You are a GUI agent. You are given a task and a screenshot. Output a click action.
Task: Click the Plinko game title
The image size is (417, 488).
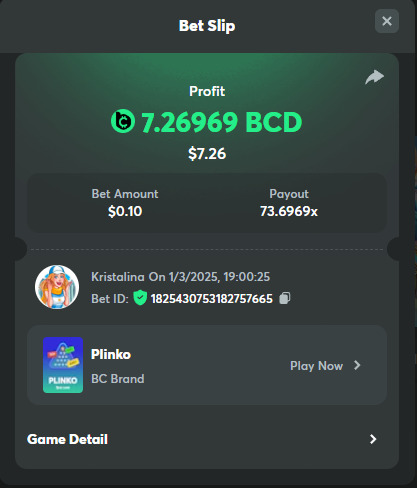[x=111, y=354]
